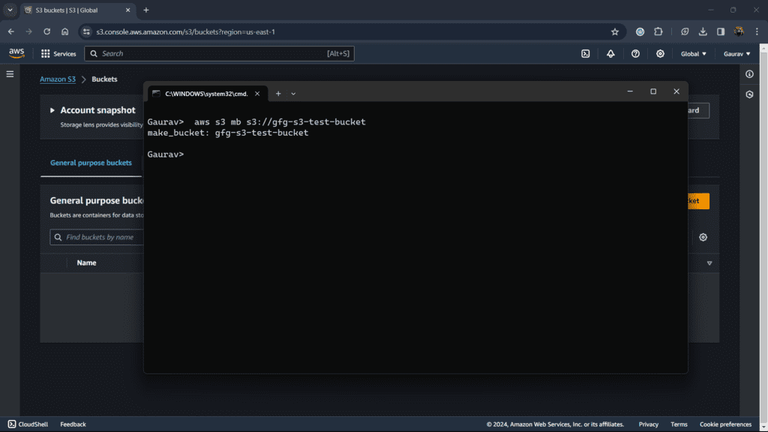Viewport: 768px width, 432px height.
Task: Reload the S3 console page
Action: tap(47, 31)
